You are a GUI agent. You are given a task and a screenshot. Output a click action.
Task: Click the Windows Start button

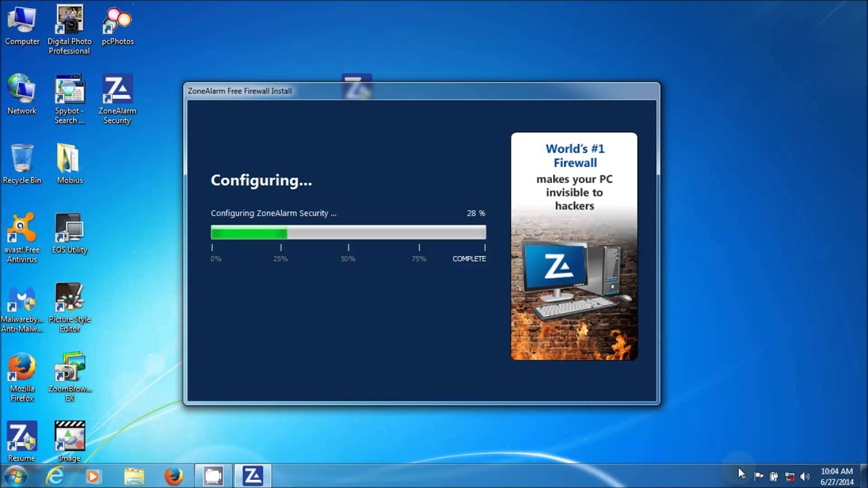15,476
